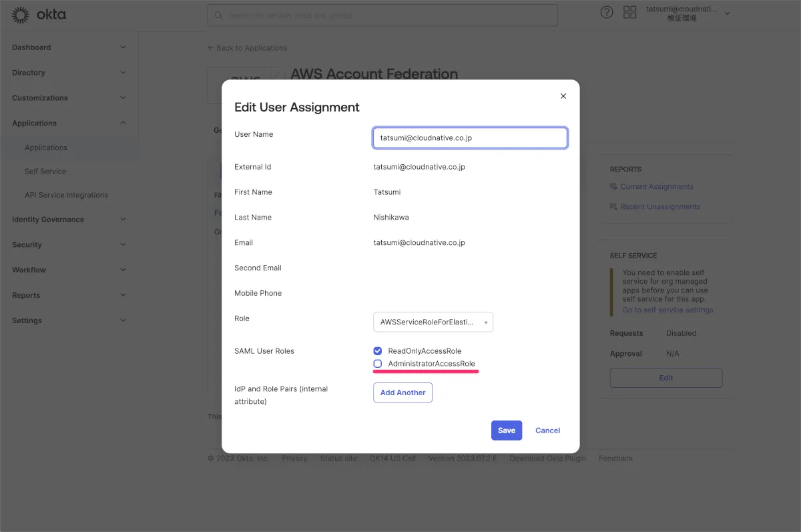Save the user assignment
Screen dimensions: 801x532
(x=507, y=431)
